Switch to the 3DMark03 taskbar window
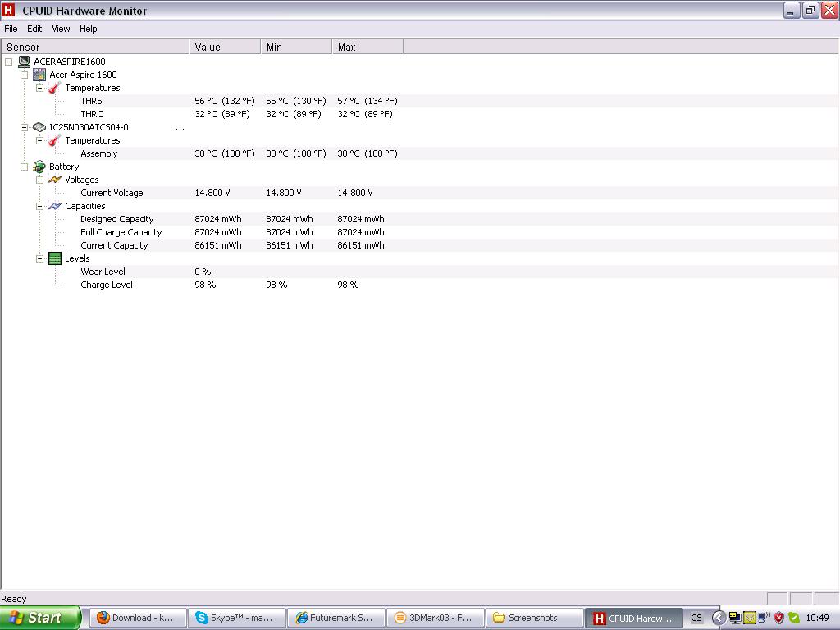Viewport: 840px width, 630px height. (x=435, y=619)
